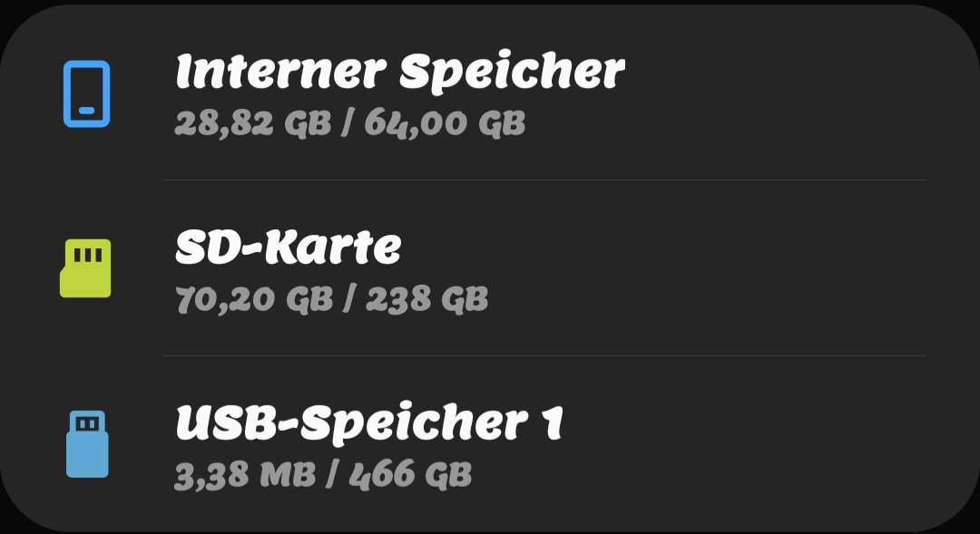Image resolution: width=980 pixels, height=534 pixels.
Task: Click the 3,38 MB used value
Action: 245,475
